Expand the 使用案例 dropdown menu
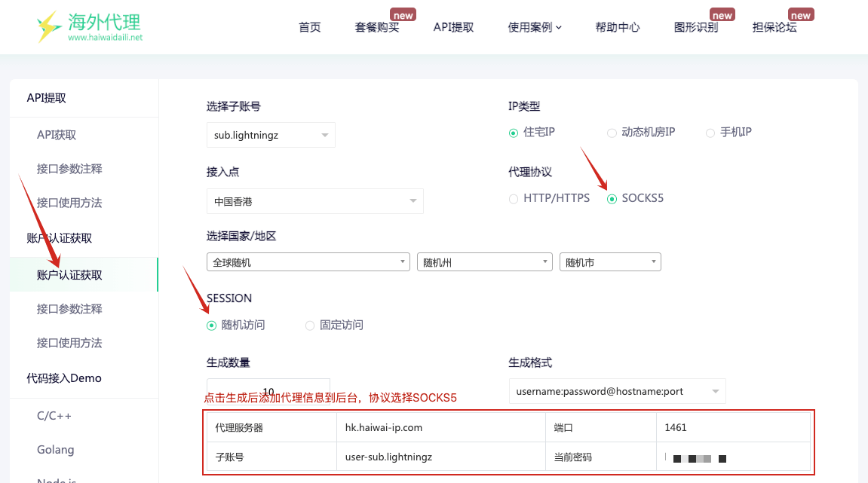The width and height of the screenshot is (868, 483). (x=535, y=27)
